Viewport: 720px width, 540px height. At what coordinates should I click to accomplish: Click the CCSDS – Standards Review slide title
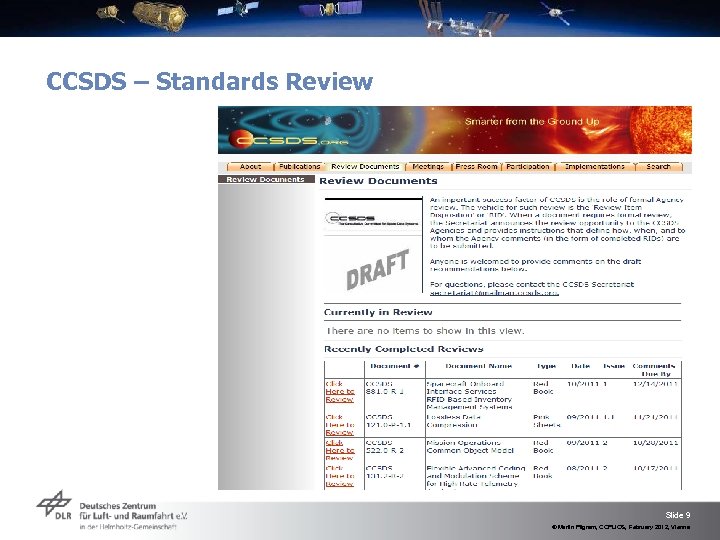click(x=209, y=81)
